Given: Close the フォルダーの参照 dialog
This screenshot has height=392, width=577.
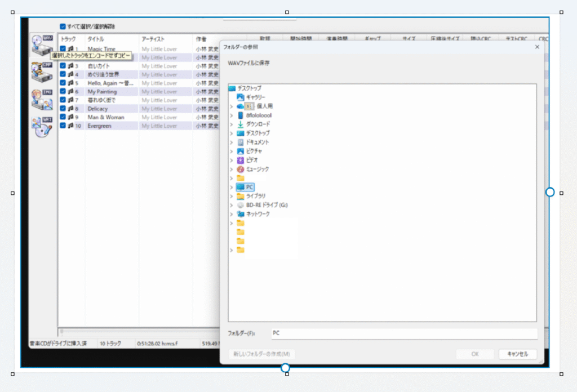Looking at the screenshot, I should tap(536, 47).
